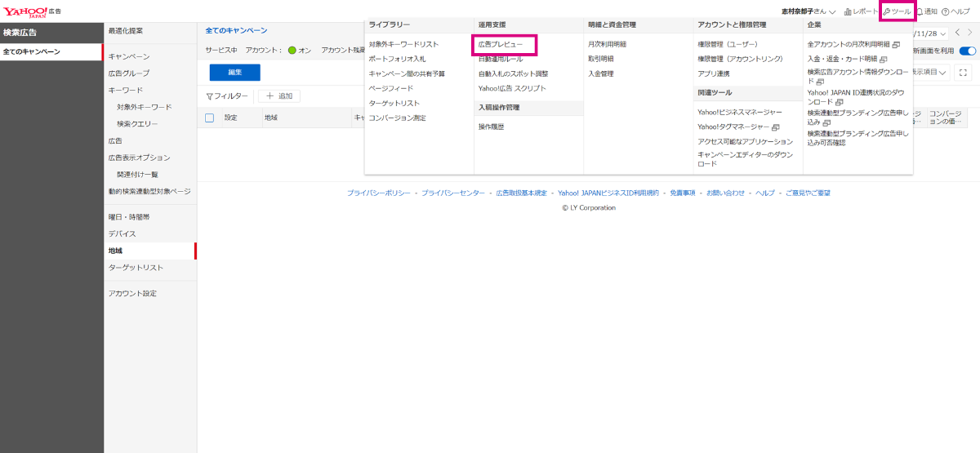Open 操作履歴 under 入稿操作管理

[x=491, y=127]
